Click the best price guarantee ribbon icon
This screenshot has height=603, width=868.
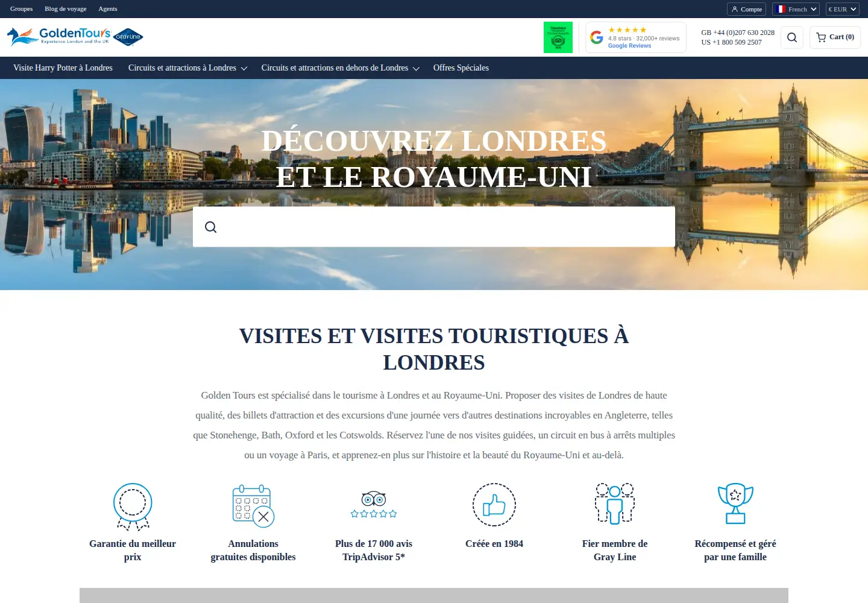pyautogui.click(x=133, y=507)
